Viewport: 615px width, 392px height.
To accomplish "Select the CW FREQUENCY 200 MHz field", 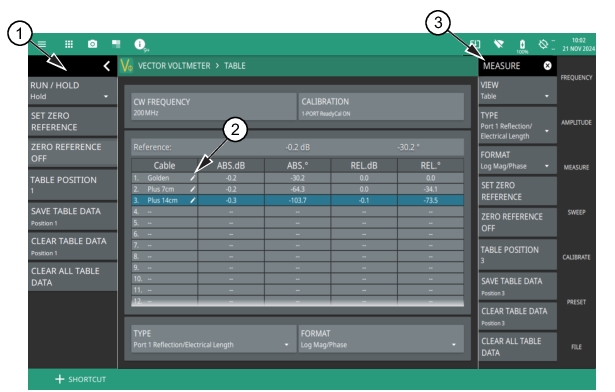I will click(214, 107).
